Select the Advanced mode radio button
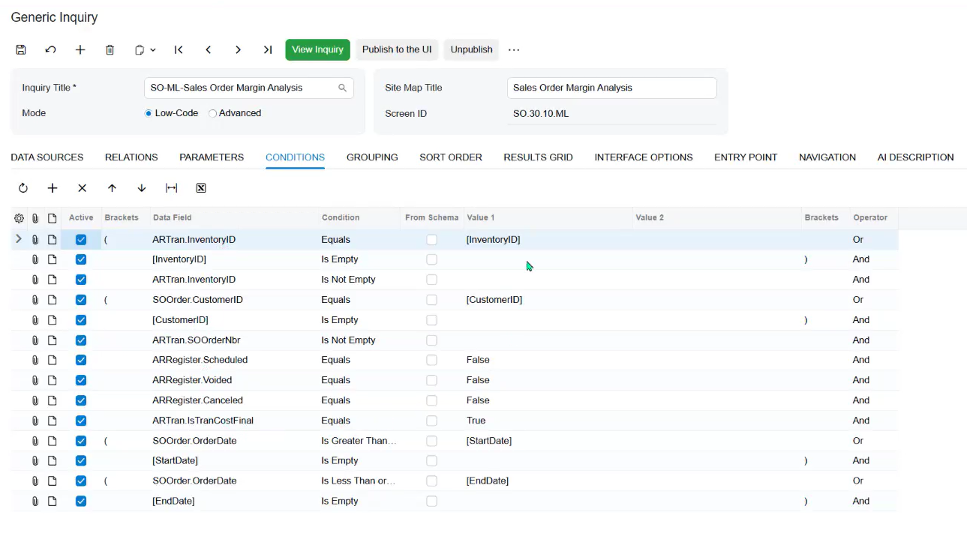 click(x=213, y=113)
